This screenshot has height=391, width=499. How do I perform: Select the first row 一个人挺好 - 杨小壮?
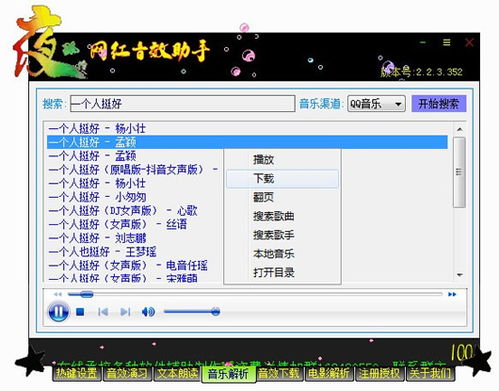(x=247, y=128)
